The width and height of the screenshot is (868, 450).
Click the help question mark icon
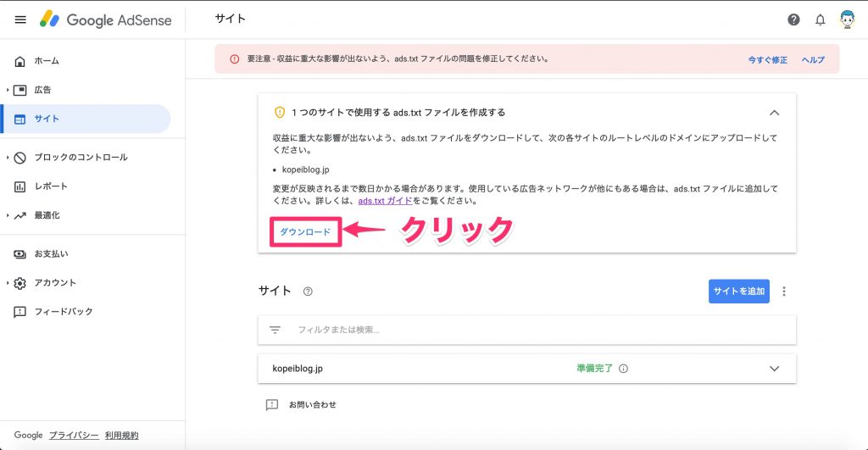793,19
